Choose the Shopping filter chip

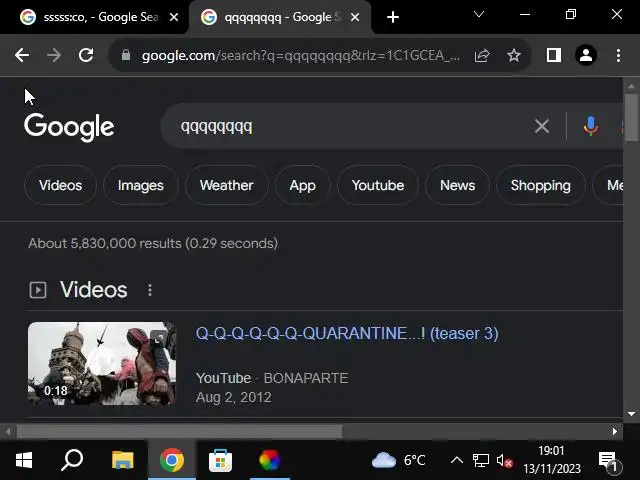click(541, 185)
